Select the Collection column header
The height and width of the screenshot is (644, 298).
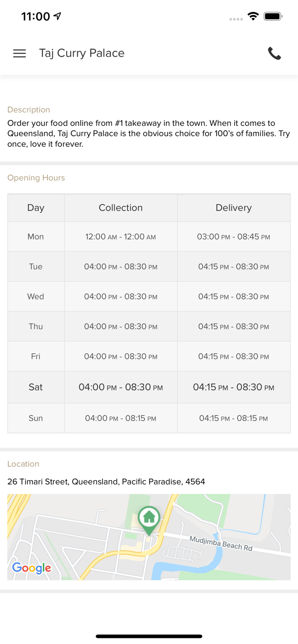pyautogui.click(x=120, y=208)
